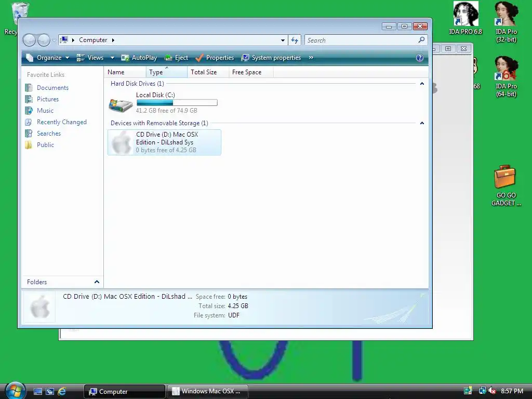This screenshot has height=399, width=532.
Task: Show more toolbar commands chevron
Action: pyautogui.click(x=311, y=58)
